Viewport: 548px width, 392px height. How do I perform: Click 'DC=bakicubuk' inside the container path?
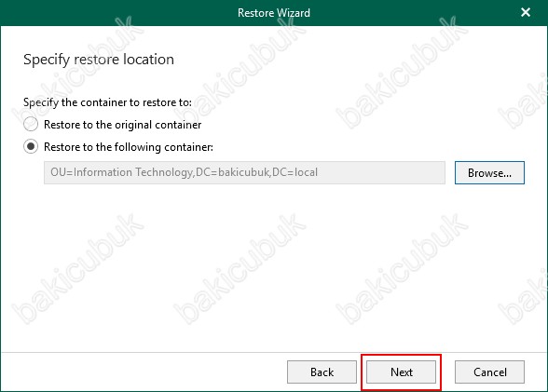click(232, 172)
